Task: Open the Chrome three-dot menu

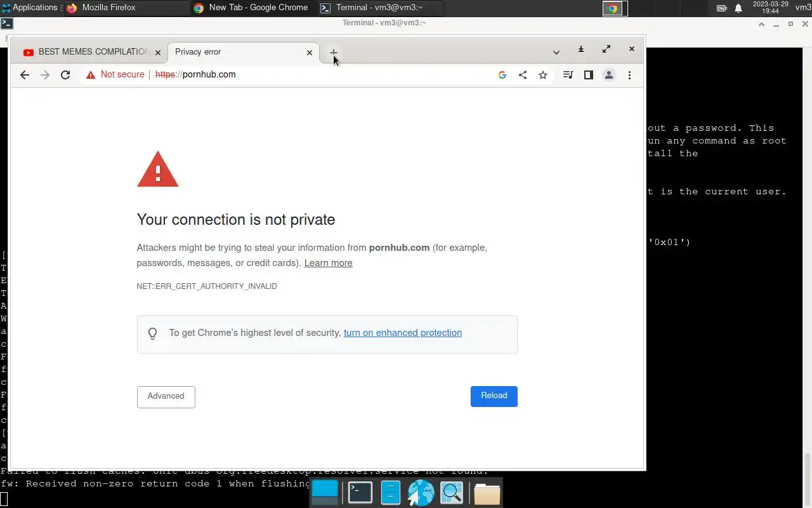Action: (629, 75)
